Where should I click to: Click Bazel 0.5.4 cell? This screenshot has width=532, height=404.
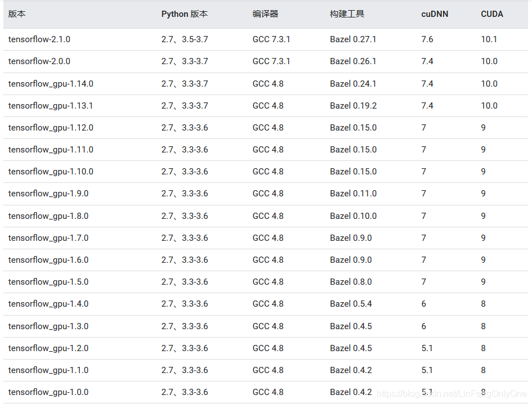point(351,304)
